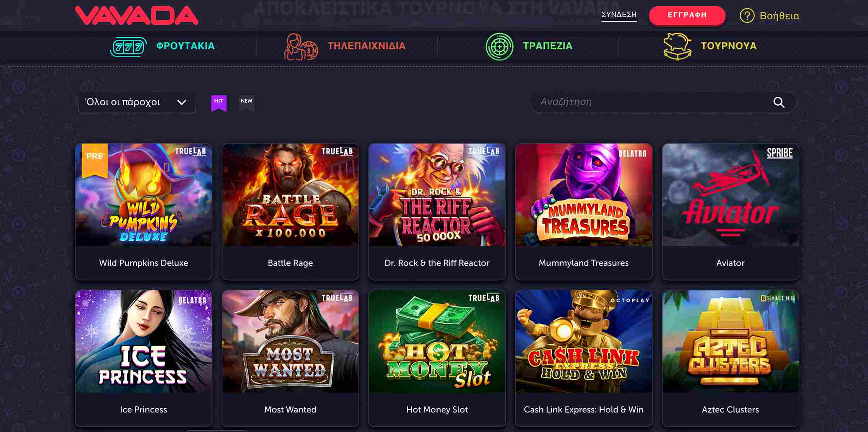Viewport: 868px width, 432px height.
Task: Select the Hot Money Slot game
Action: coord(437,342)
